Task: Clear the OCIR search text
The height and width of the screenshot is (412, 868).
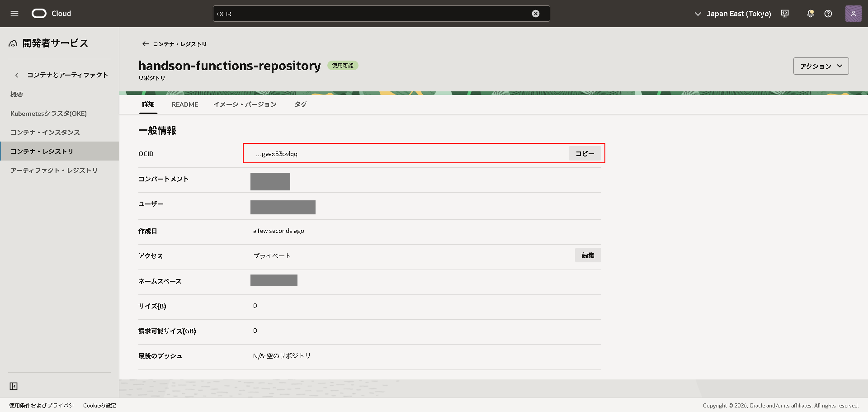Action: [536, 14]
